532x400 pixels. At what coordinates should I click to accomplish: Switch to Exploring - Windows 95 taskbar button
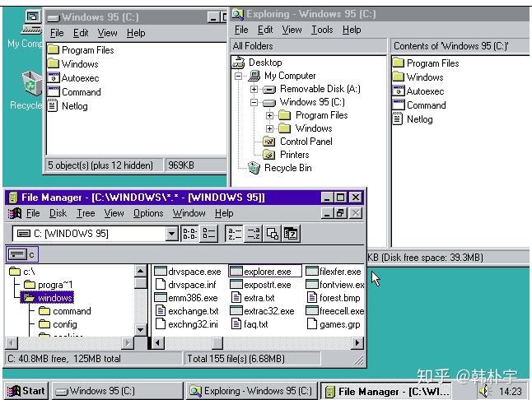(251, 391)
